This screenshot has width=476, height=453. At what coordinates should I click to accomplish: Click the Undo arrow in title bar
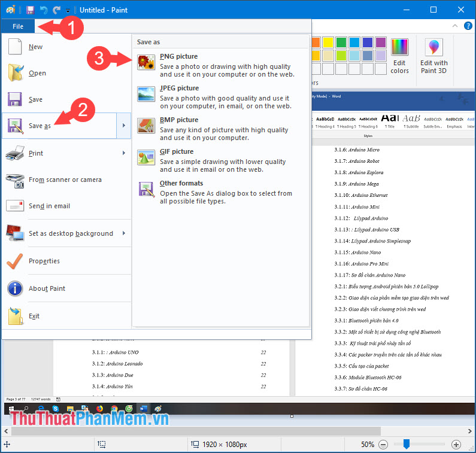(x=44, y=10)
